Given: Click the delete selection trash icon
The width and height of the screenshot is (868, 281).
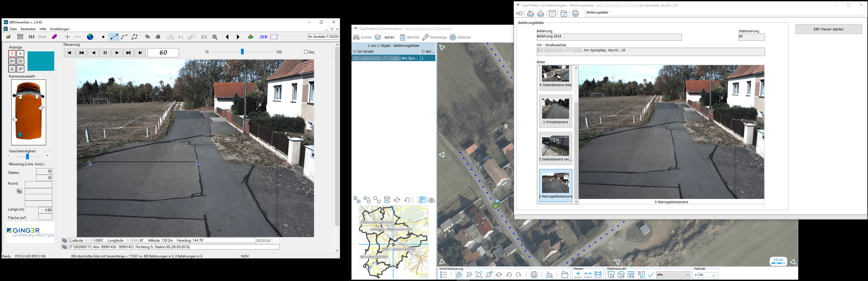Looking at the screenshot, I should [x=387, y=200].
